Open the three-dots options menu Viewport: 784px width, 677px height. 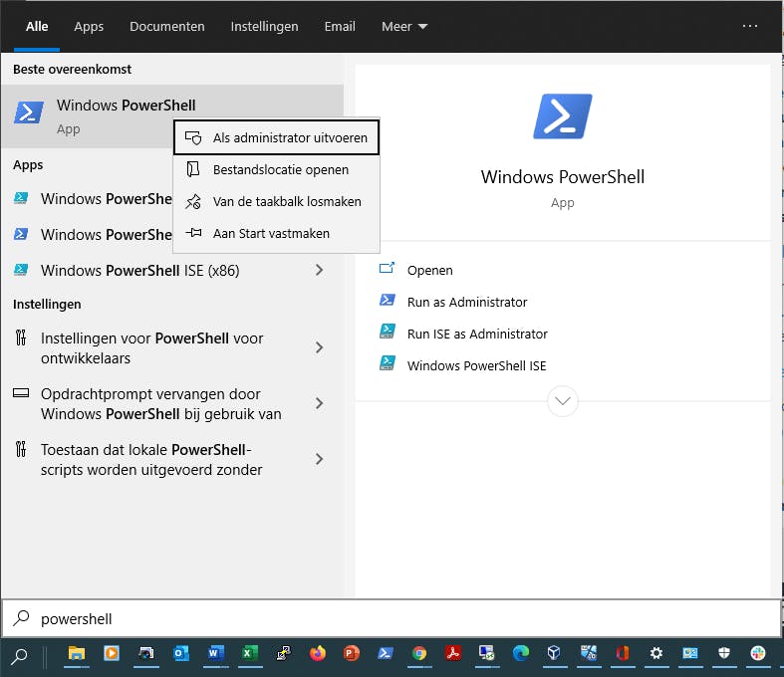click(749, 26)
